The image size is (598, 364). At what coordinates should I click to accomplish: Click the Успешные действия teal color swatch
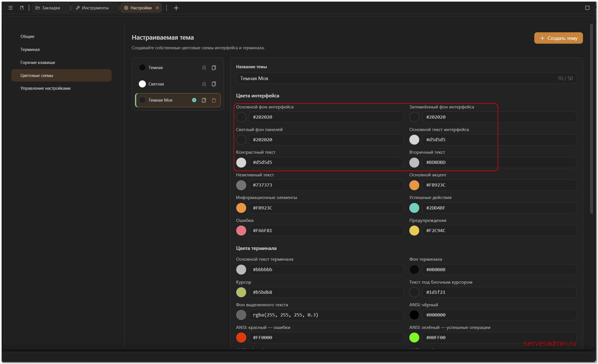pos(414,208)
